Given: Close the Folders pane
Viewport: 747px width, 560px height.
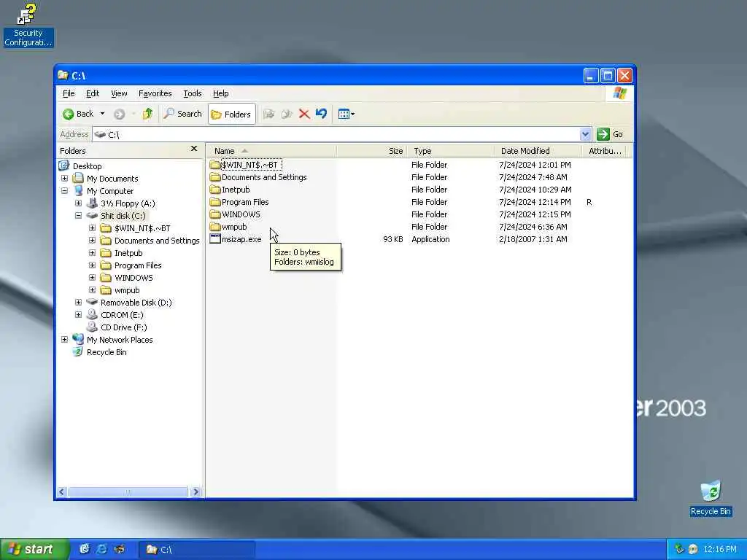Looking at the screenshot, I should [194, 149].
